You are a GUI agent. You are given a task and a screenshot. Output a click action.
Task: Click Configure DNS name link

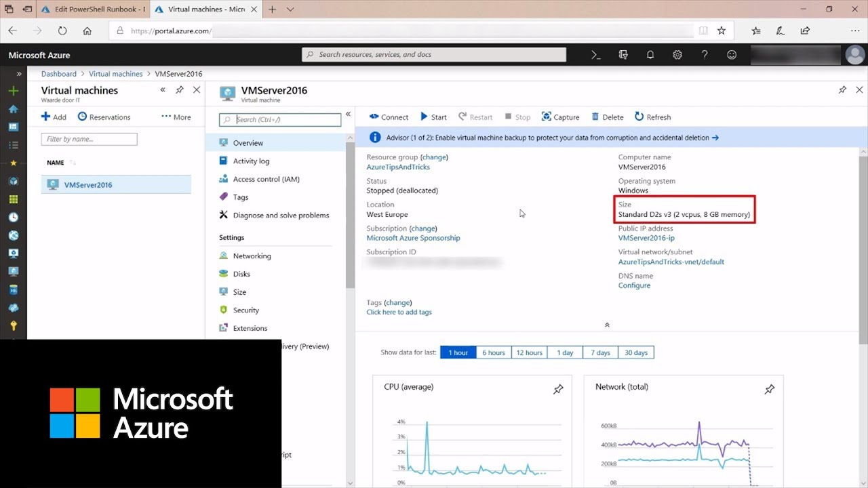click(634, 285)
